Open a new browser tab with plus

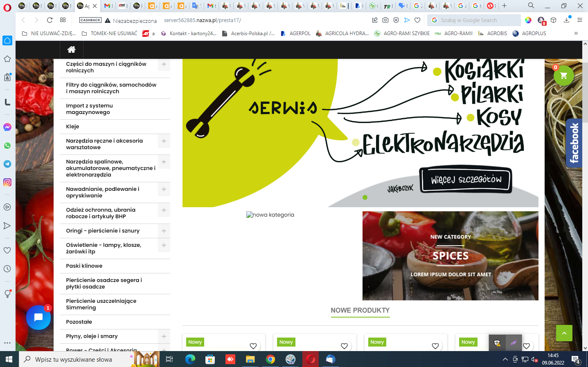(x=505, y=6)
